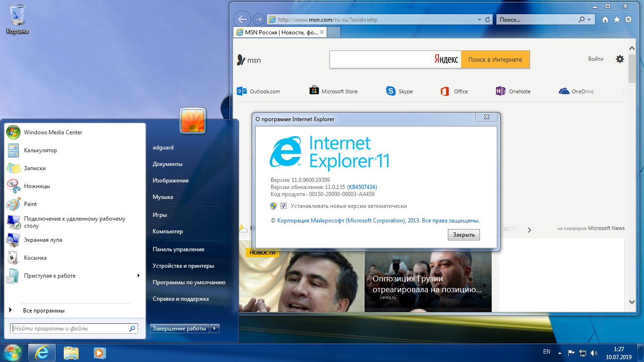The image size is (644, 362).
Task: Open the Favorites star icon in IE
Action: [617, 20]
